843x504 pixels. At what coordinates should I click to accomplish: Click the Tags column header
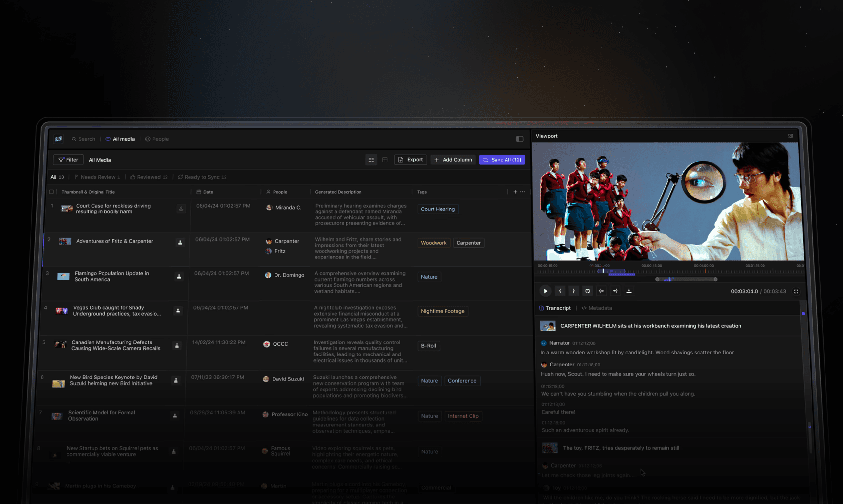[422, 192]
